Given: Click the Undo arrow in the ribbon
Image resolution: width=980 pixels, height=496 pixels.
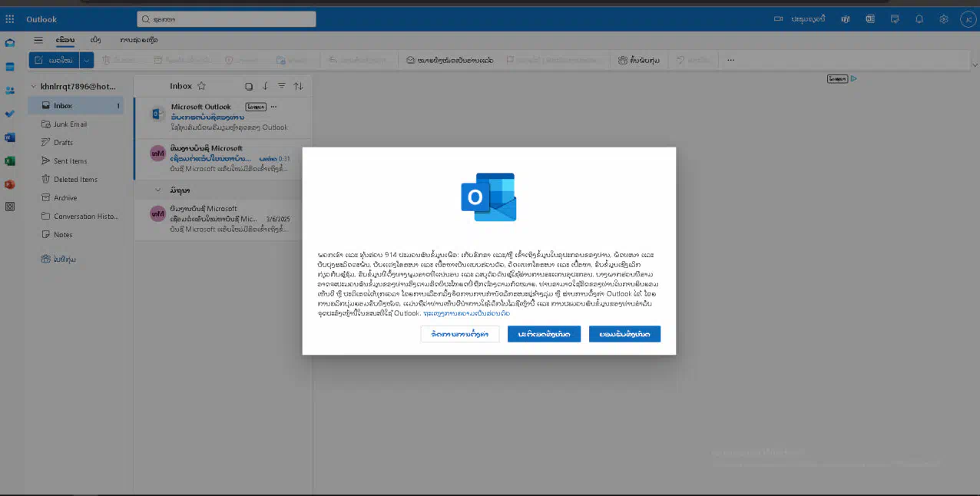Looking at the screenshot, I should coord(680,60).
